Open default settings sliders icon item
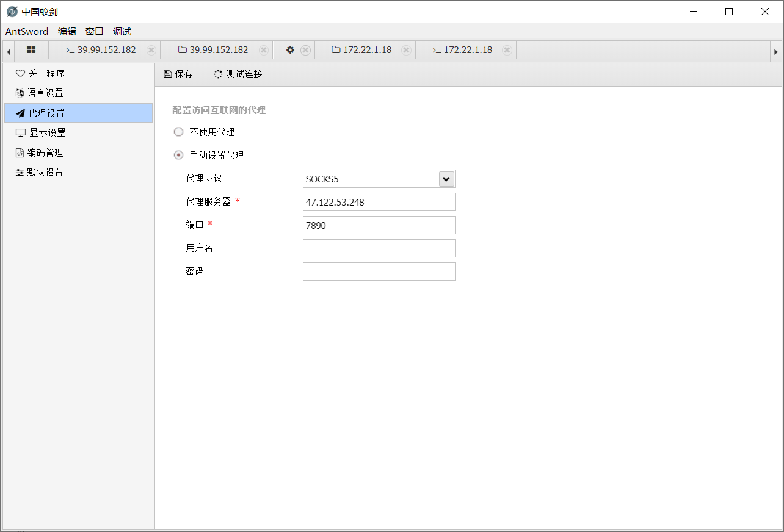This screenshot has height=532, width=784. point(20,173)
